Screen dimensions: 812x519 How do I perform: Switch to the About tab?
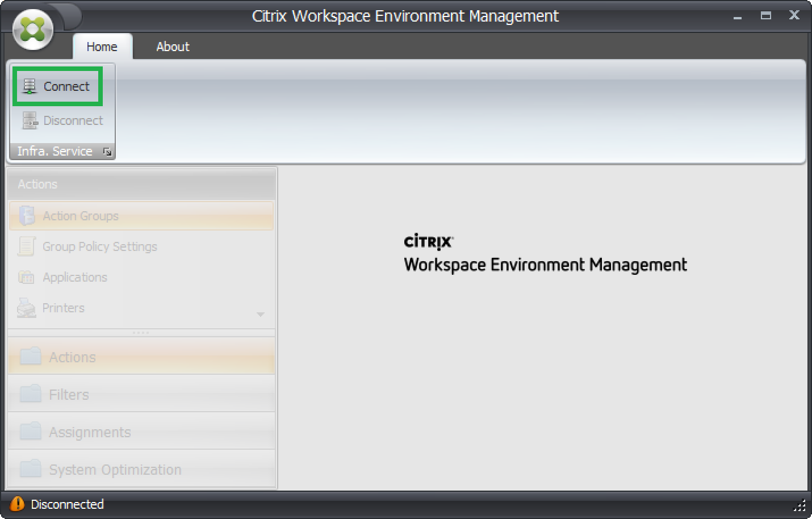pyautogui.click(x=173, y=47)
